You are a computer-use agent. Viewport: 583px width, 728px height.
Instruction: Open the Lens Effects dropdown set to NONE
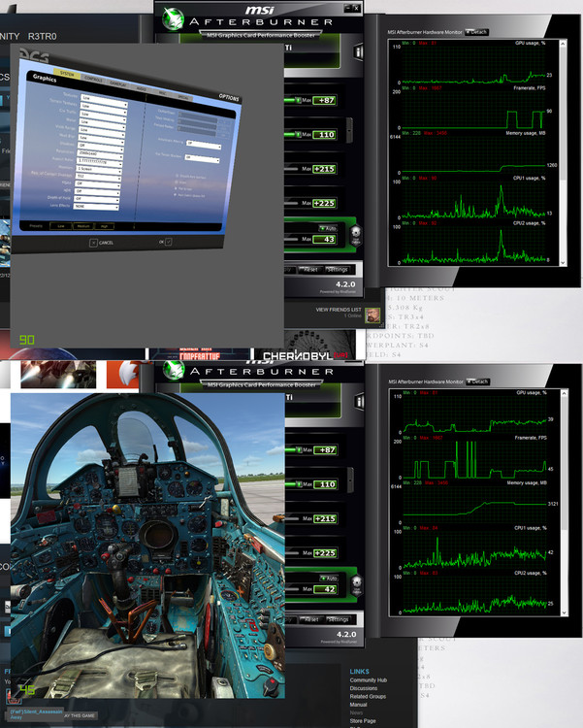[x=96, y=207]
